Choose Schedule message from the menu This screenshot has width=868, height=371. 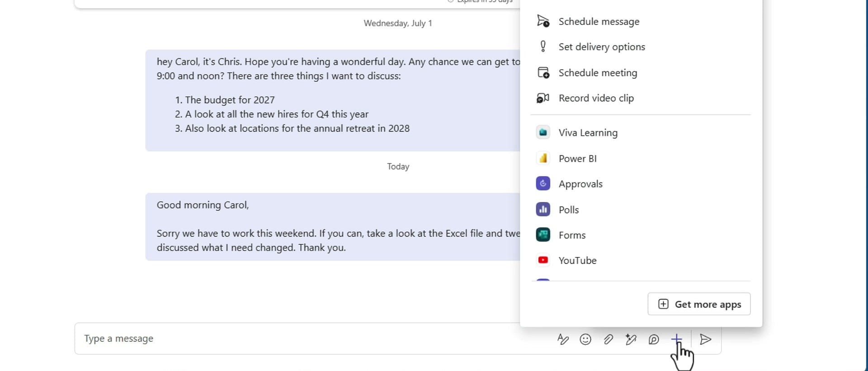(641, 21)
